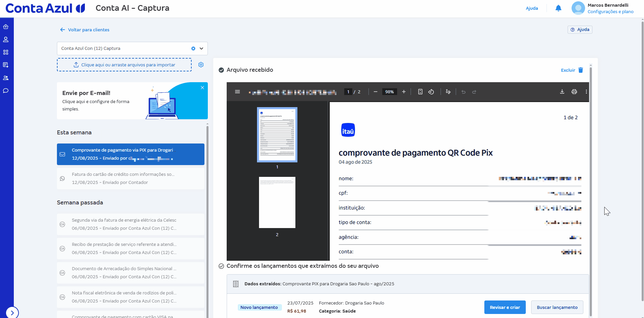Expand the collapsed navigation with the bottom-left arrow

point(12,313)
